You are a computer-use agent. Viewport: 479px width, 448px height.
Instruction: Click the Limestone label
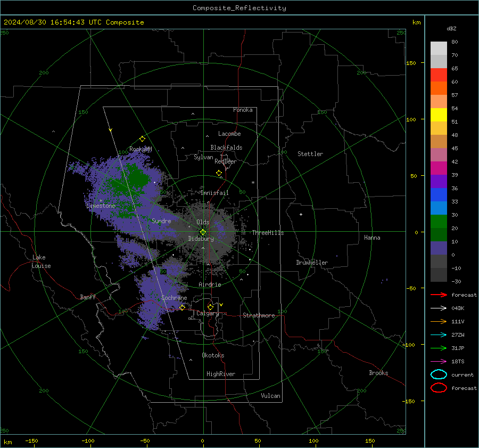(x=101, y=206)
